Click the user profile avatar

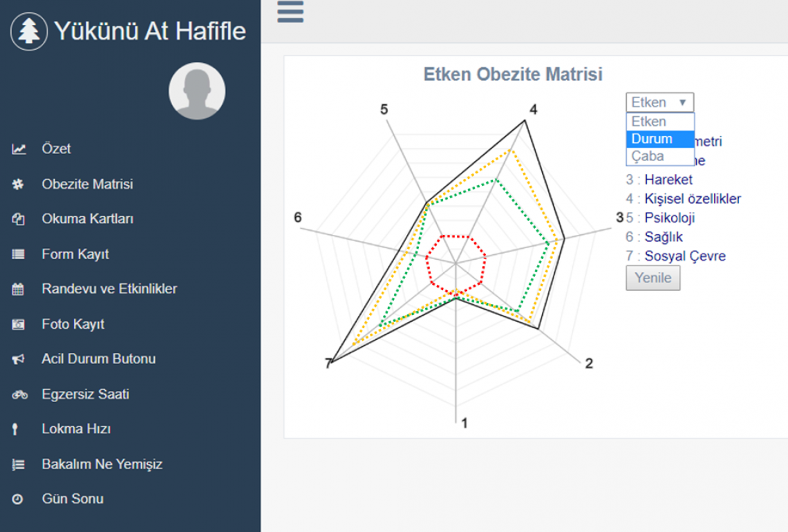tap(197, 91)
